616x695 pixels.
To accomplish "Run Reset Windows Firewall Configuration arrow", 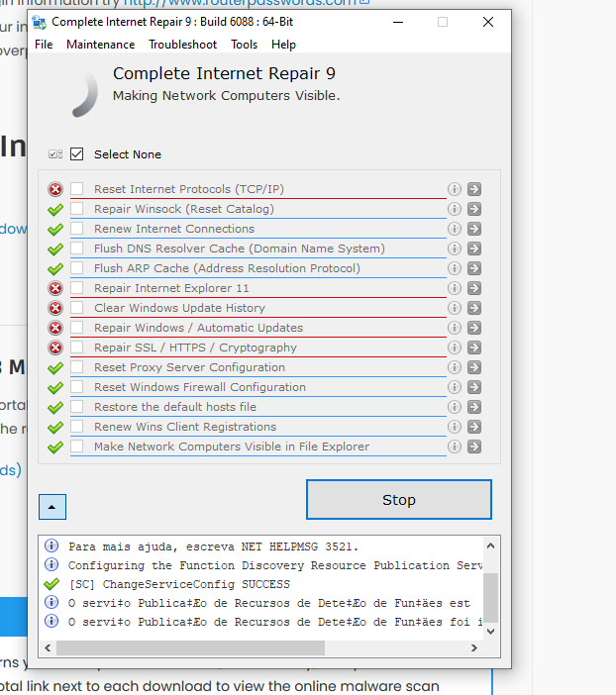I will (474, 387).
